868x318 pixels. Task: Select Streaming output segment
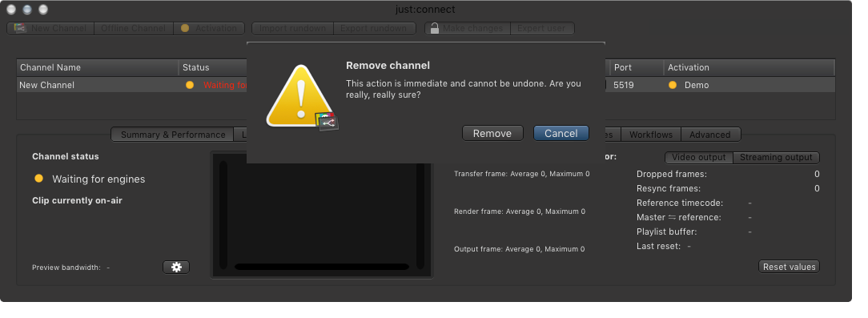[x=776, y=157]
